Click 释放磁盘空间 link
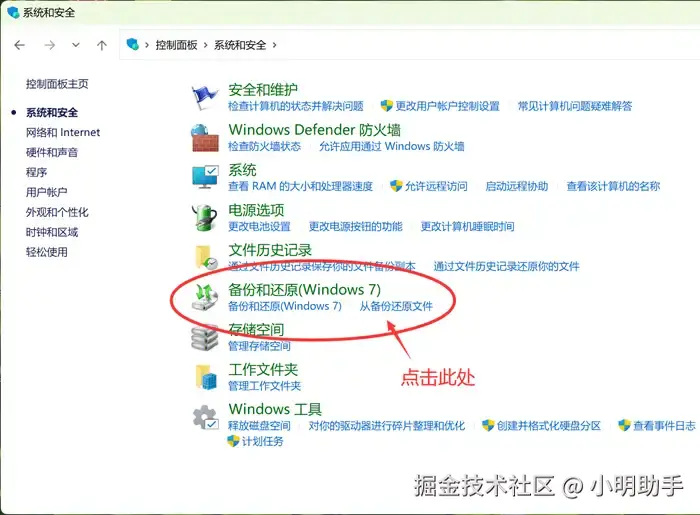Image resolution: width=700 pixels, height=515 pixels. point(259,426)
